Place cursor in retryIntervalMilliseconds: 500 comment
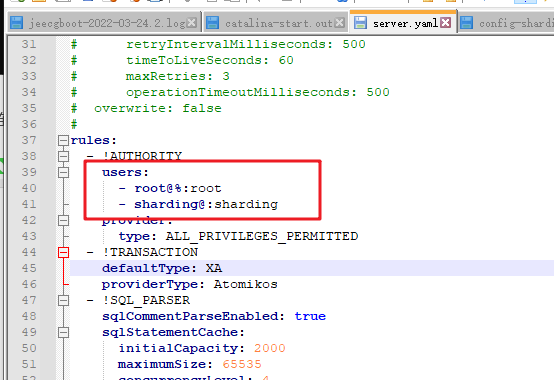Screen dimensions: 554x380 point(246,44)
